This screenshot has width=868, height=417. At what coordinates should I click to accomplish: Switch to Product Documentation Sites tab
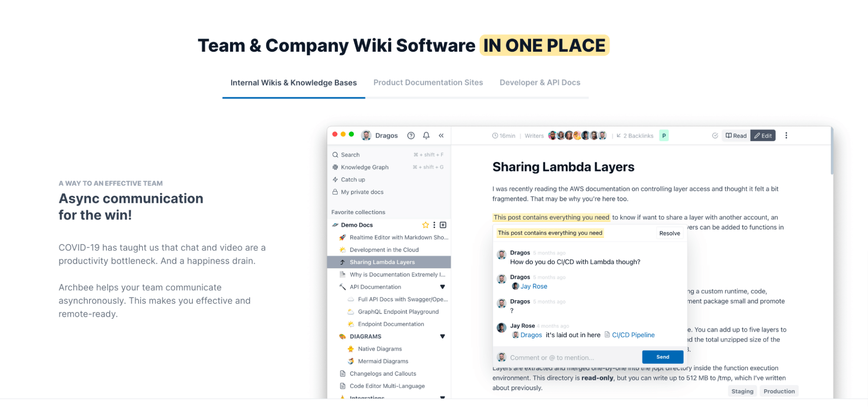(x=428, y=82)
